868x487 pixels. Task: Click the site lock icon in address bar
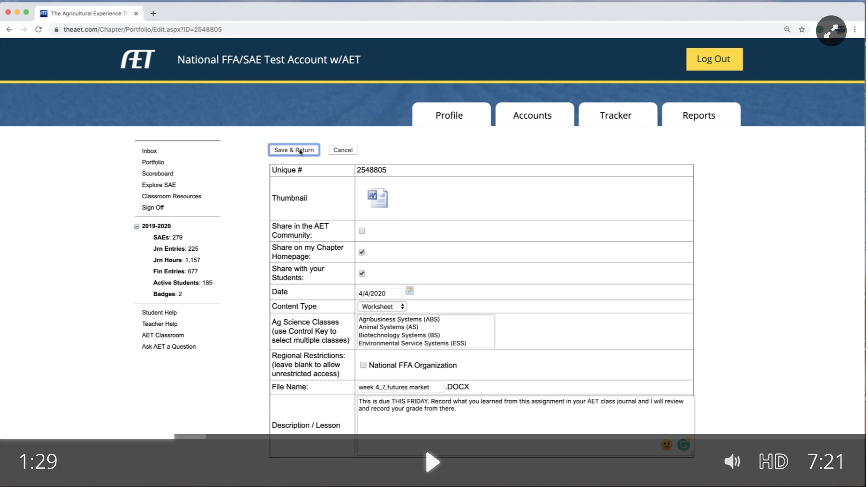(x=56, y=29)
